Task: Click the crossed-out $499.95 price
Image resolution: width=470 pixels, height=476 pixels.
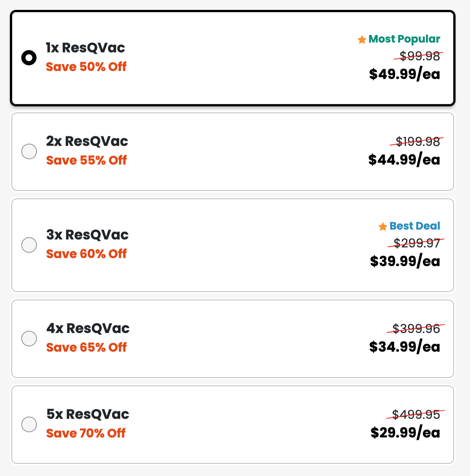Action: point(416,415)
